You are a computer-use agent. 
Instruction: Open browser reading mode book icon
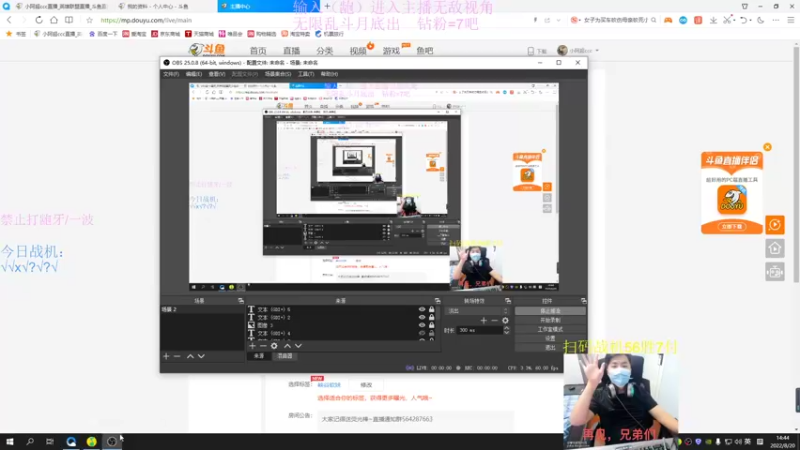69,20
